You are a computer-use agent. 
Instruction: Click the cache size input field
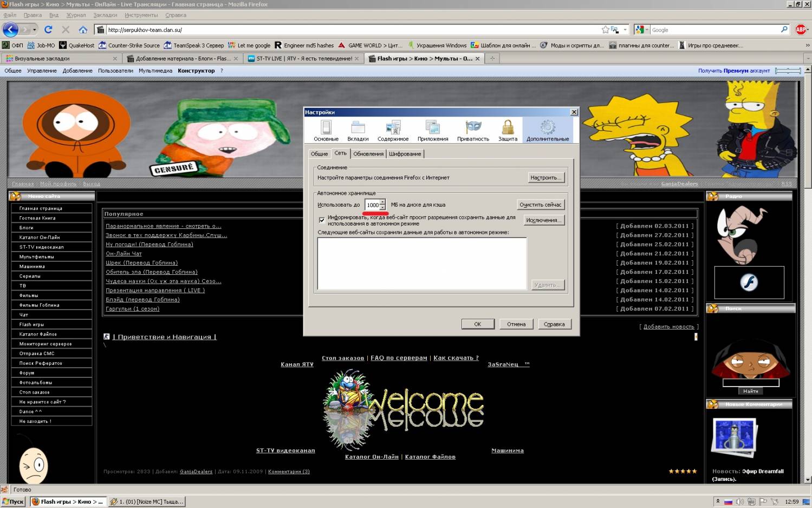tap(372, 205)
